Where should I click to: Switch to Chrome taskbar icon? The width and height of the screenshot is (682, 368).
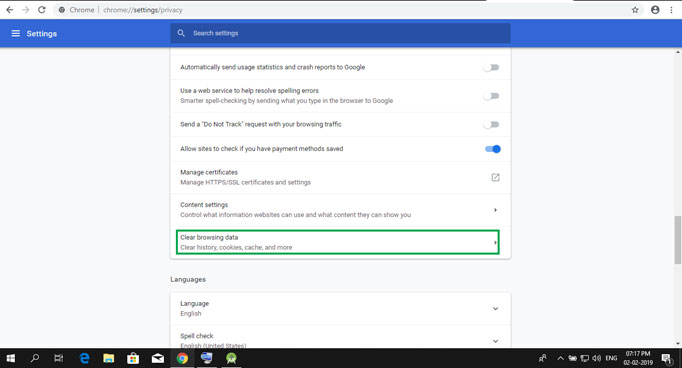coord(182,358)
